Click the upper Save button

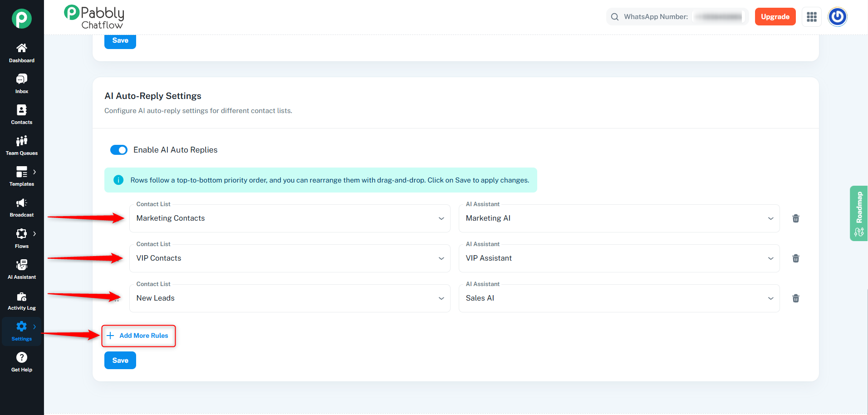(120, 41)
